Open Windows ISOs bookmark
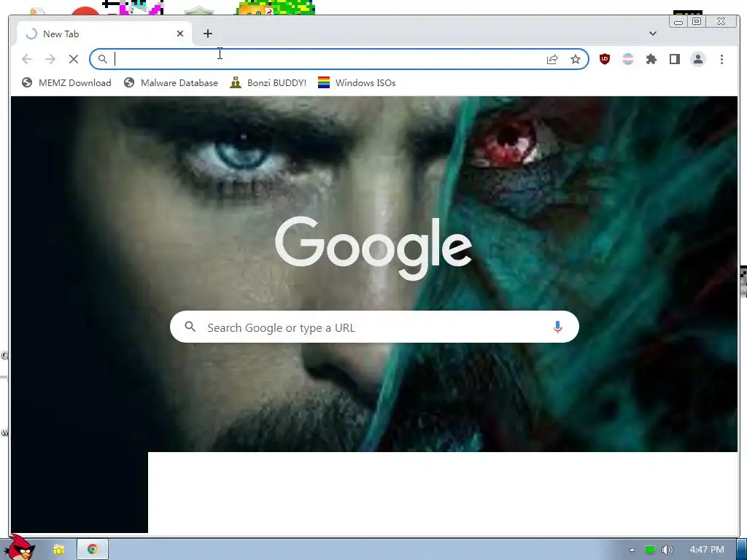Viewport: 747px width, 560px height. pos(357,83)
